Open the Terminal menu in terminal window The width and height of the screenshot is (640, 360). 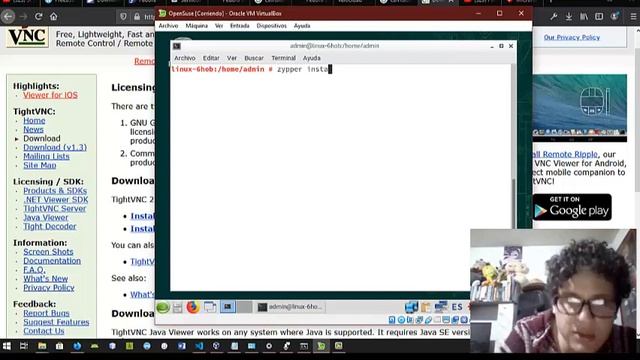point(283,58)
